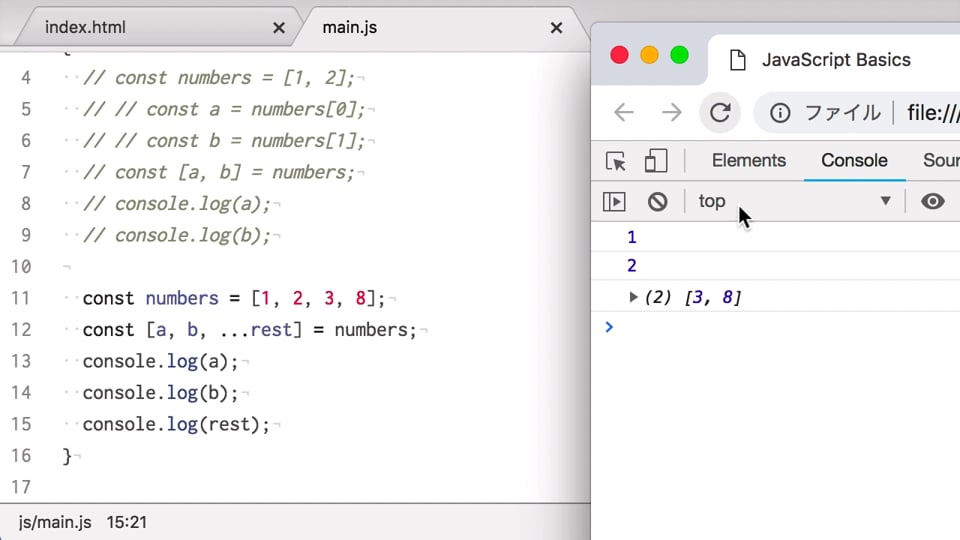This screenshot has width=960, height=540.
Task: Click '...rest' on line 12
Action: point(255,330)
